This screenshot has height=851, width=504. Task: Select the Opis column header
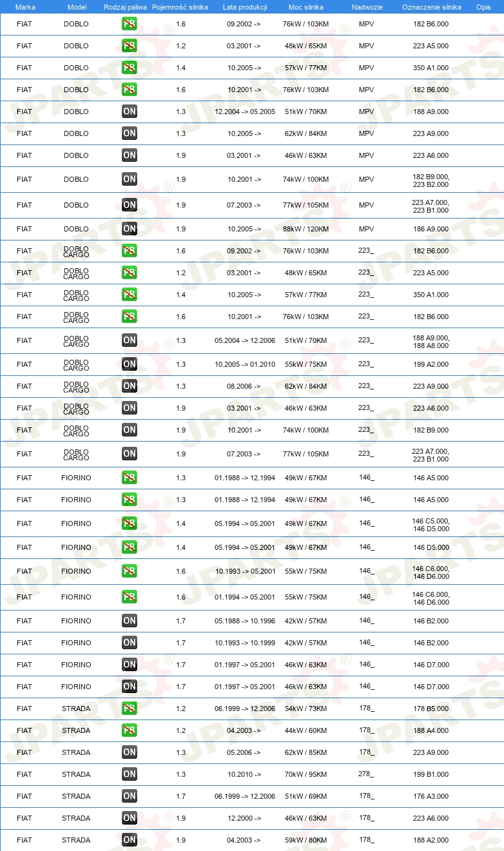coord(483,7)
